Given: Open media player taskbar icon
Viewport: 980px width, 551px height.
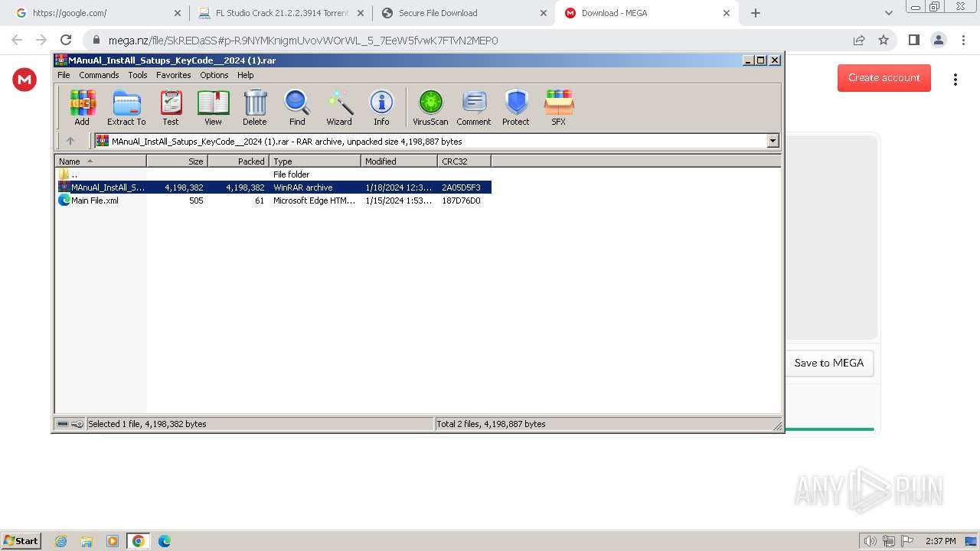Looking at the screenshot, I should pyautogui.click(x=113, y=541).
